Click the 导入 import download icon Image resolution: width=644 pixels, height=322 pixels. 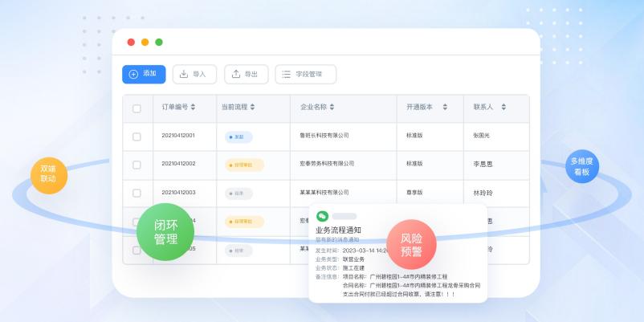coord(183,74)
